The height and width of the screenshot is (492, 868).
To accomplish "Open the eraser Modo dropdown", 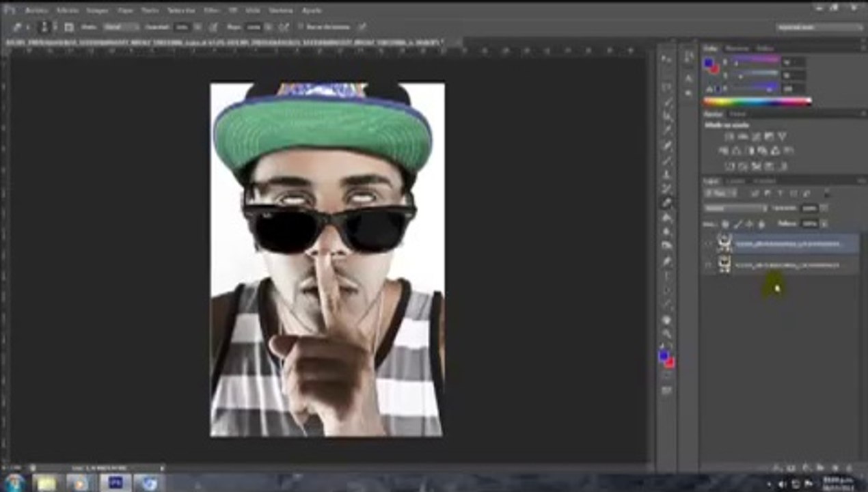I will coord(121,27).
